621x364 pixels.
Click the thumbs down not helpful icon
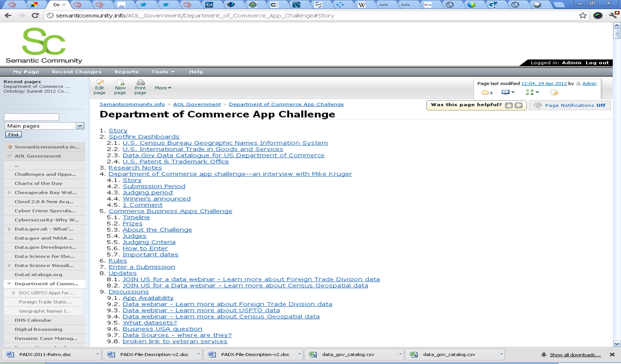[x=518, y=105]
